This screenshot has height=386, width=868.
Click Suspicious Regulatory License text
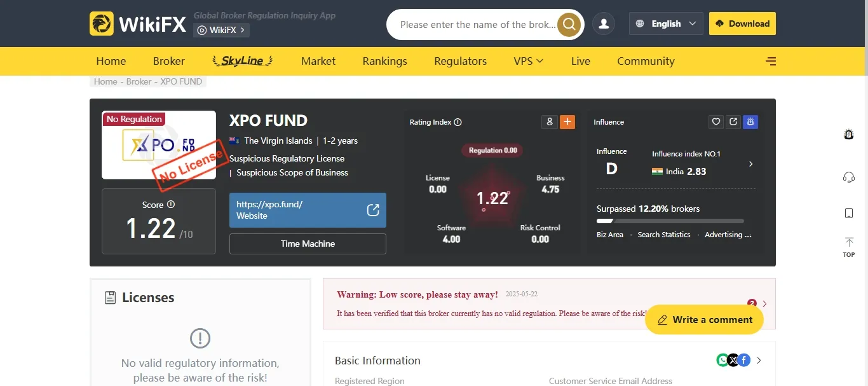(x=287, y=158)
